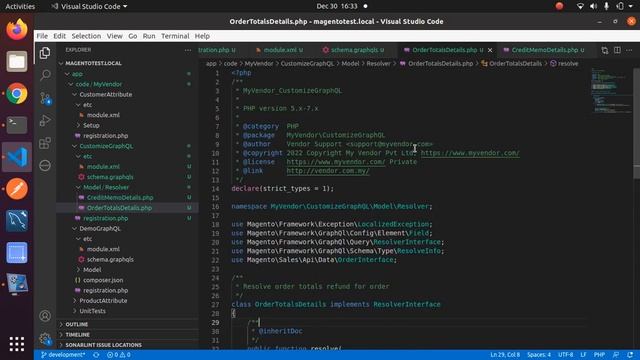Synchronize changes icon in status bar
640x360 pixels.
[x=96, y=355]
